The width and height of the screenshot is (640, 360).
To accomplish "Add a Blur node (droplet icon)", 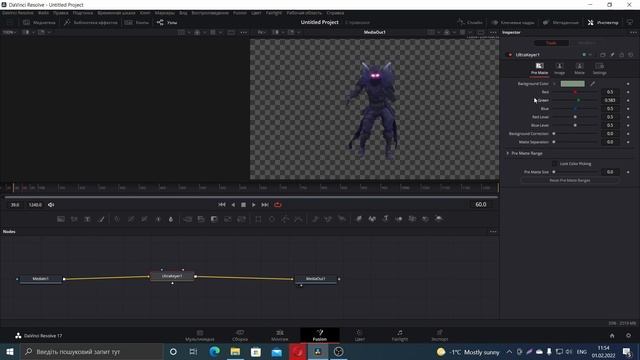I will [x=171, y=219].
